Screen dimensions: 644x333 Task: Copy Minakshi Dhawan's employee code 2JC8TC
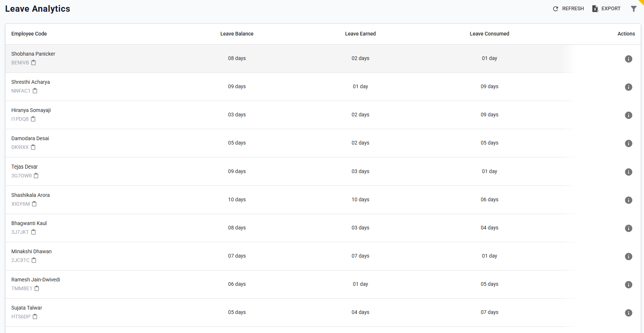(34, 260)
